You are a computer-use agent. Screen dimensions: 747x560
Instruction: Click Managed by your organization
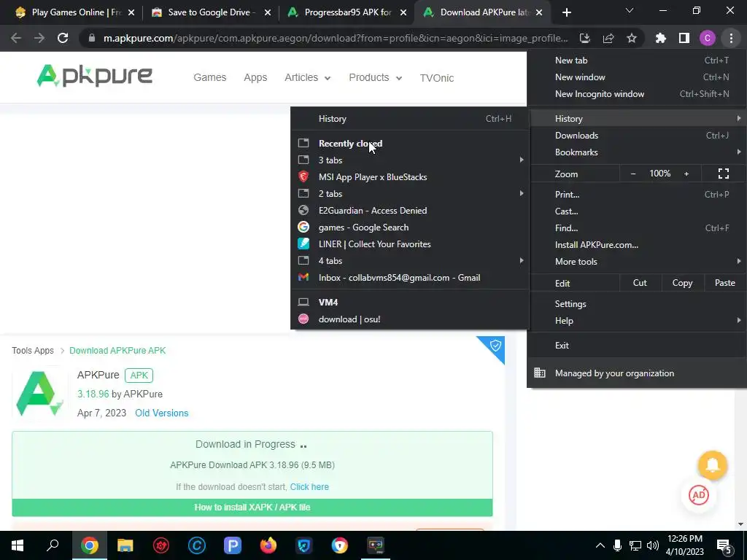[x=637, y=373]
